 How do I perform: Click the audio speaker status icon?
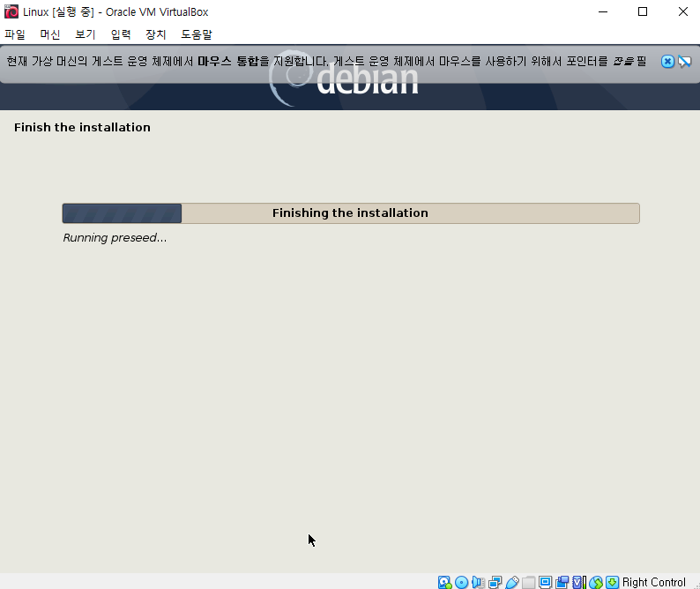pyautogui.click(x=478, y=582)
